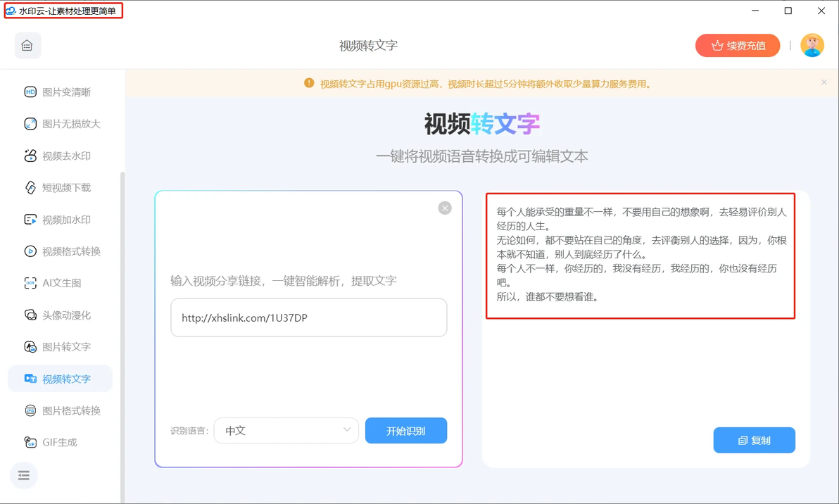
Task: Select the 头像动漫化 mask icon
Action: [x=30, y=315]
